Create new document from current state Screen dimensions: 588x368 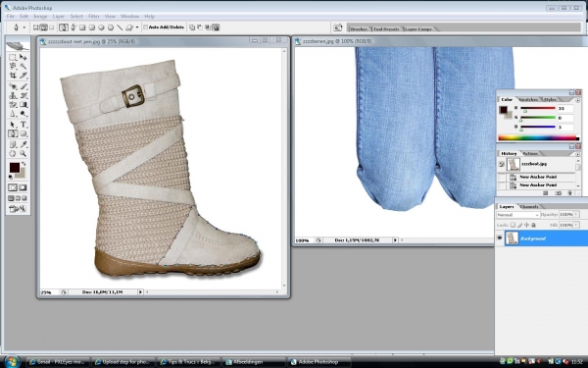pyautogui.click(x=545, y=193)
